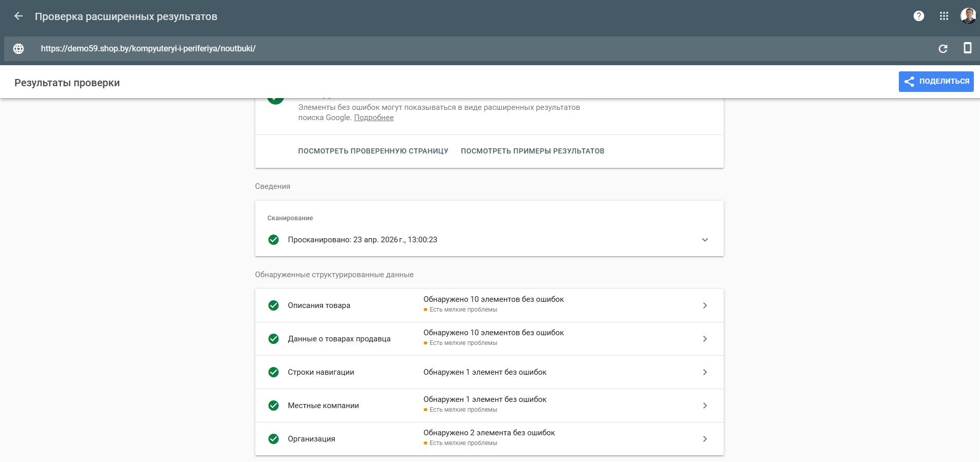The image size is (980, 462).
Task: Expand the Сканирование details chevron
Action: [705, 240]
